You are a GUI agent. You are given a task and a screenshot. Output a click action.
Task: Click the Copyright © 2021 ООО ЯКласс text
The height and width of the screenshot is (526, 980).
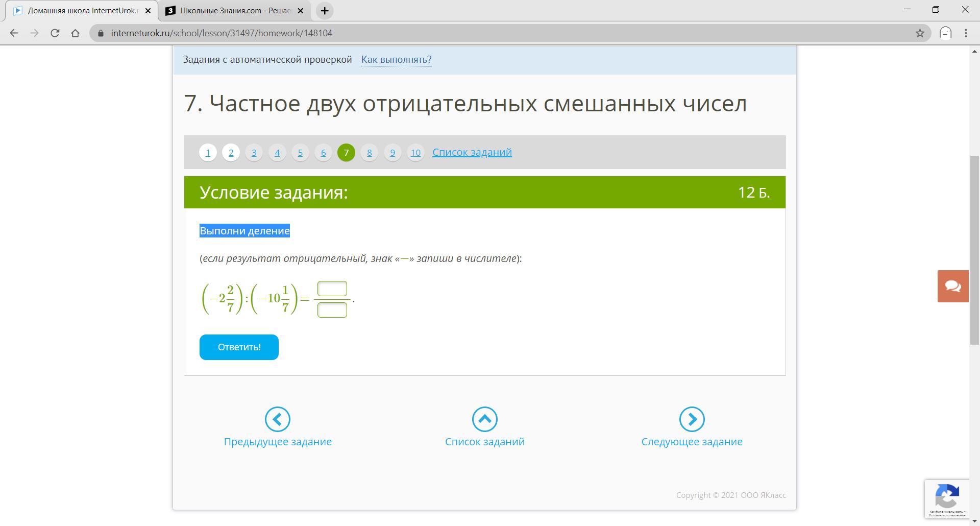coord(731,495)
